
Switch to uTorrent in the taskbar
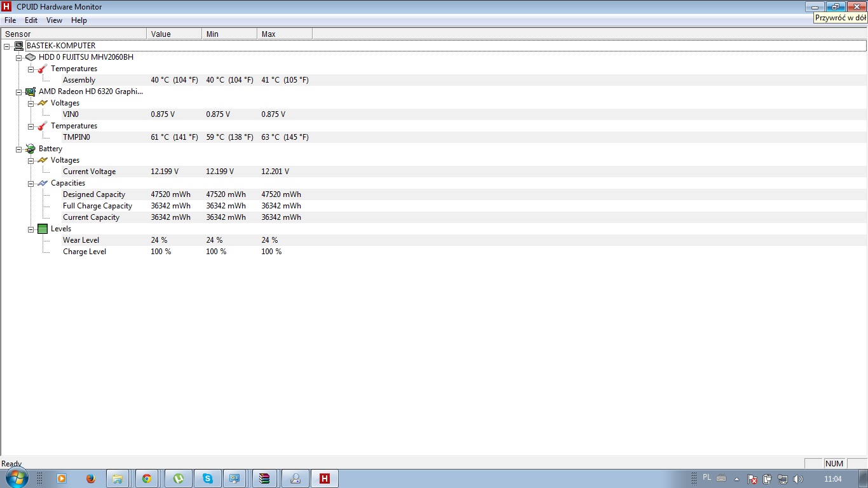pyautogui.click(x=178, y=478)
